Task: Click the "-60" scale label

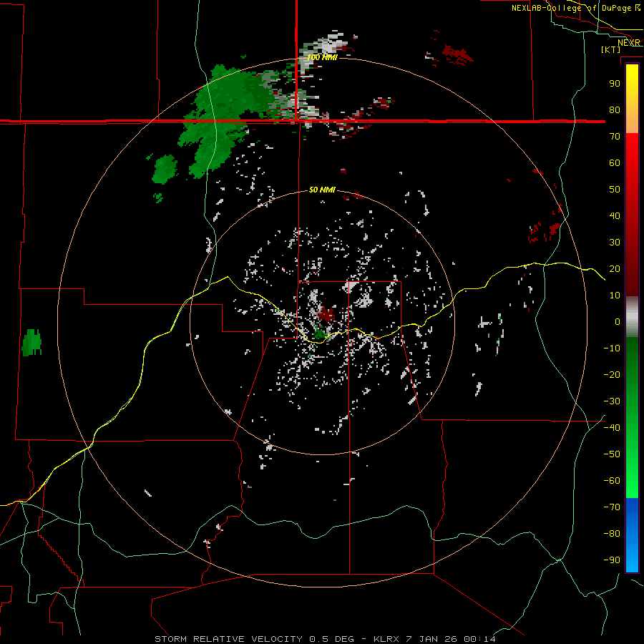Action: (x=612, y=481)
